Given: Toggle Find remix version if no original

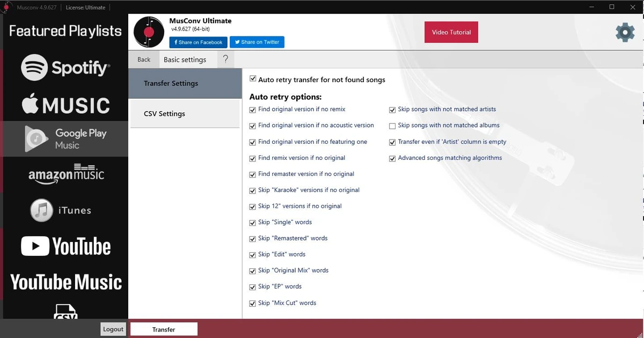Looking at the screenshot, I should (x=253, y=158).
